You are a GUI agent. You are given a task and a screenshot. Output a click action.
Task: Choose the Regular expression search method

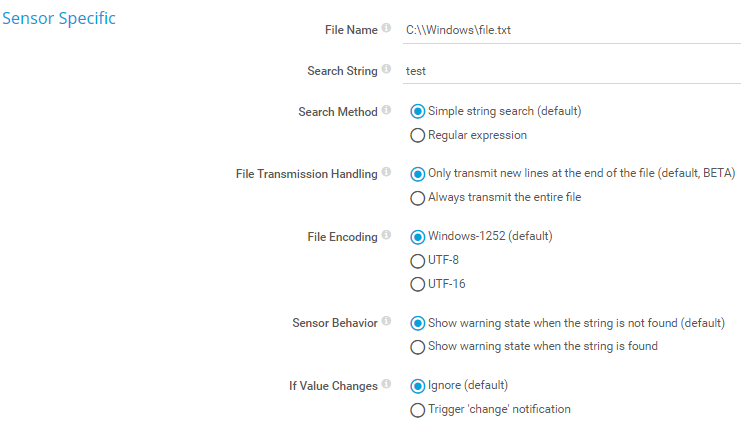coord(418,135)
